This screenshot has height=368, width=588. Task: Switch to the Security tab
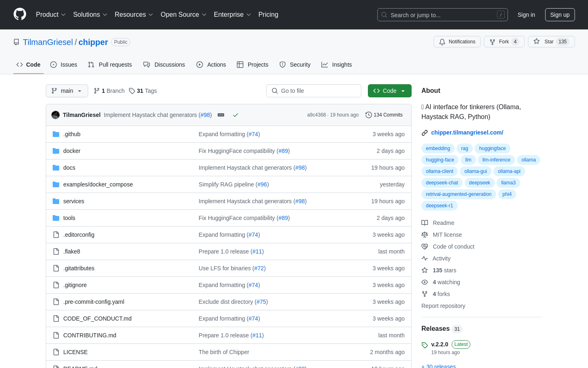coord(295,65)
